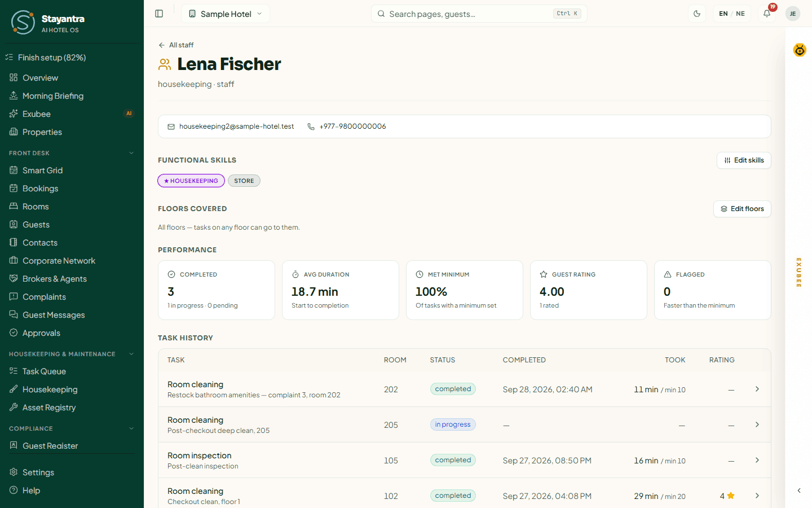Click the Contacts book icon

pos(14,242)
